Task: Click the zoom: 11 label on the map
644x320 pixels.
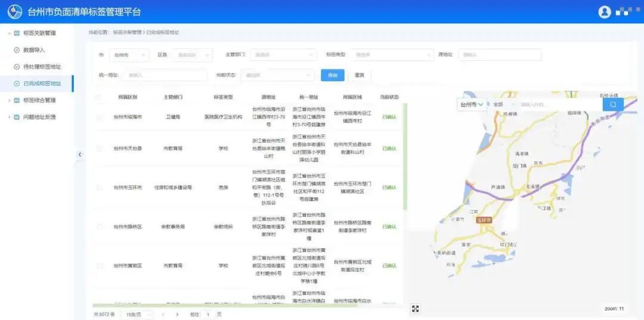Action: [x=614, y=309]
